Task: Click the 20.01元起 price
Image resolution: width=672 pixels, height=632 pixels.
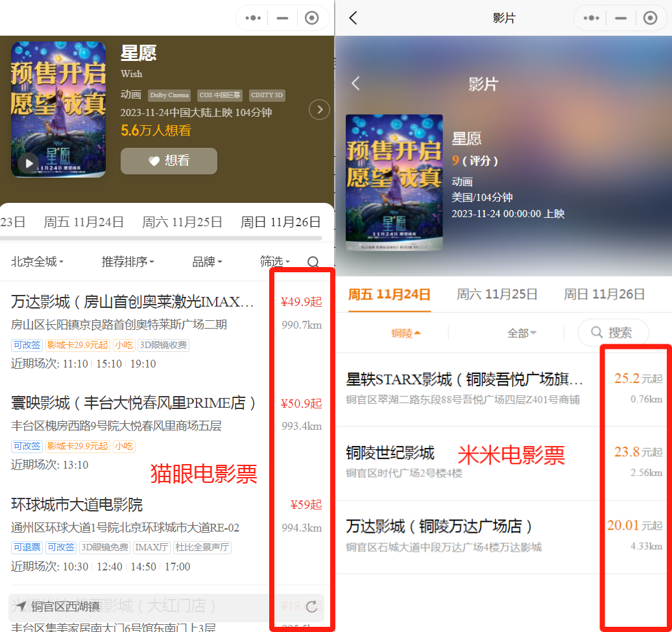Action: click(635, 525)
